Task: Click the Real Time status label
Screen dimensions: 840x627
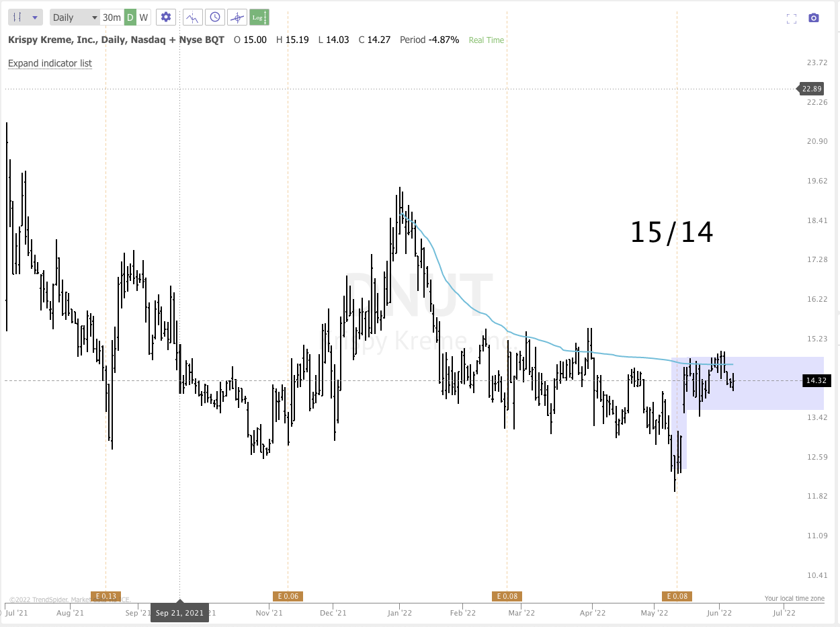Action: [x=486, y=40]
